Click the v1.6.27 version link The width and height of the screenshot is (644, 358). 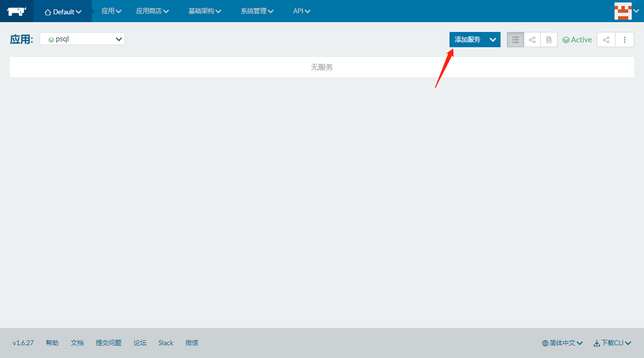pyautogui.click(x=23, y=343)
